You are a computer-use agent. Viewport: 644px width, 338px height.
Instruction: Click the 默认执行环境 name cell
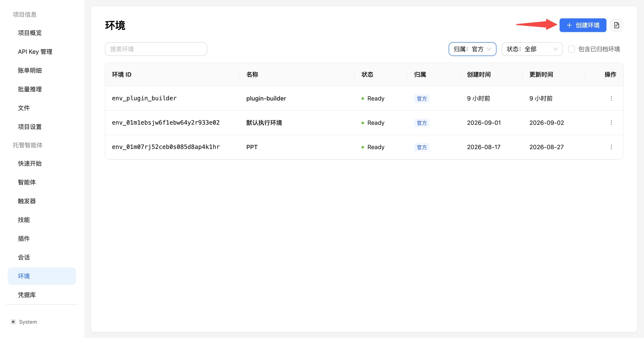pyautogui.click(x=264, y=123)
